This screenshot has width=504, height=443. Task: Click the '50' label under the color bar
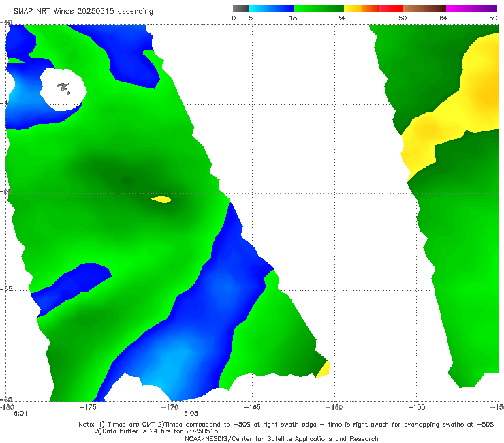point(403,18)
